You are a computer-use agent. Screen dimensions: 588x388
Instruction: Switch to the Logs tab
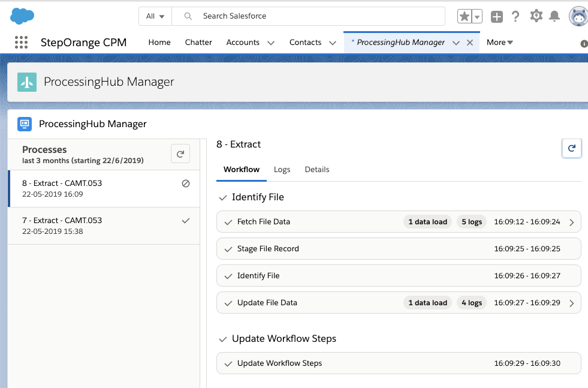pos(282,169)
